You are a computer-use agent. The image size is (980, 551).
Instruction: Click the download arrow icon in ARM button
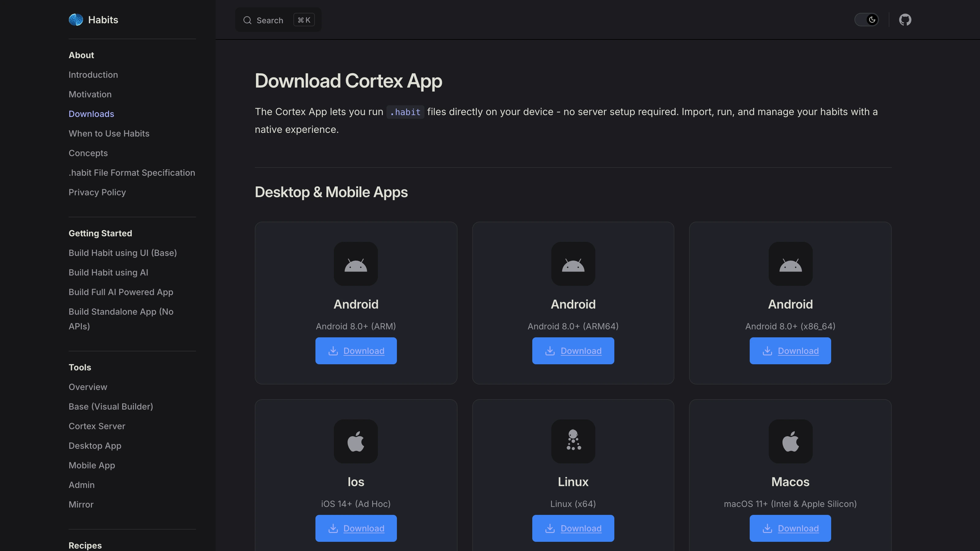[x=333, y=350]
